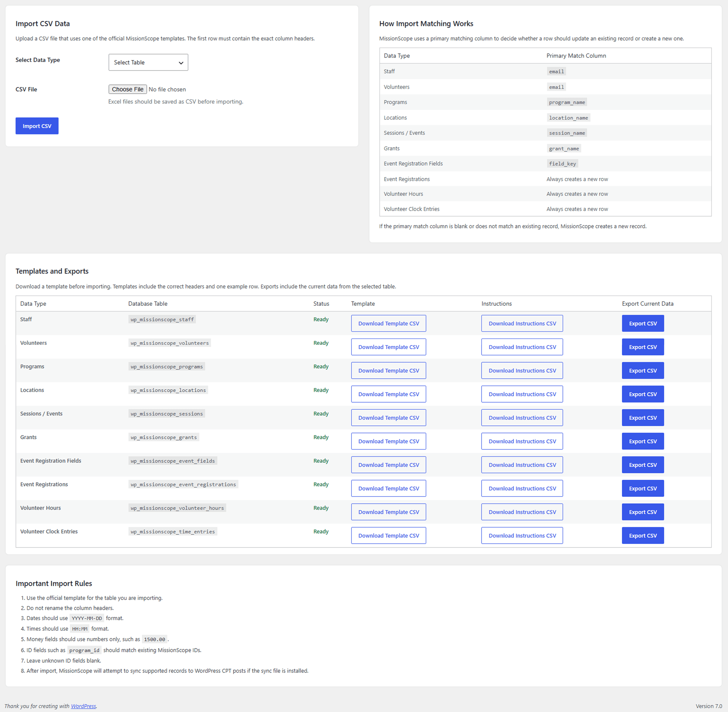Download Template CSV for Locations
The width and height of the screenshot is (728, 712).
tap(388, 394)
